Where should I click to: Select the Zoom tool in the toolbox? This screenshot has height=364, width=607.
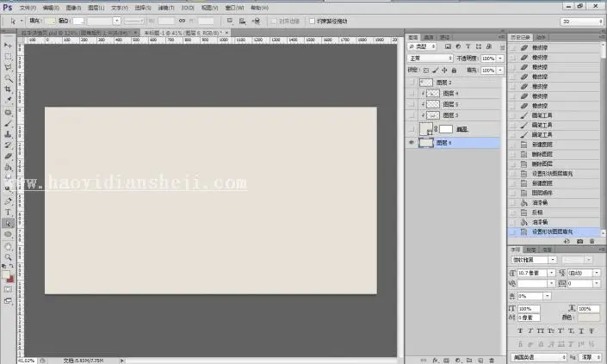click(x=8, y=257)
